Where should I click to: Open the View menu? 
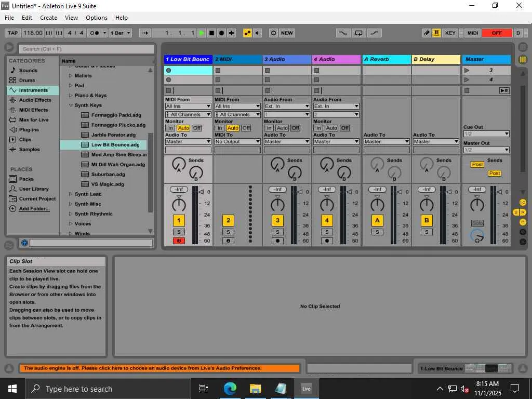coord(71,18)
